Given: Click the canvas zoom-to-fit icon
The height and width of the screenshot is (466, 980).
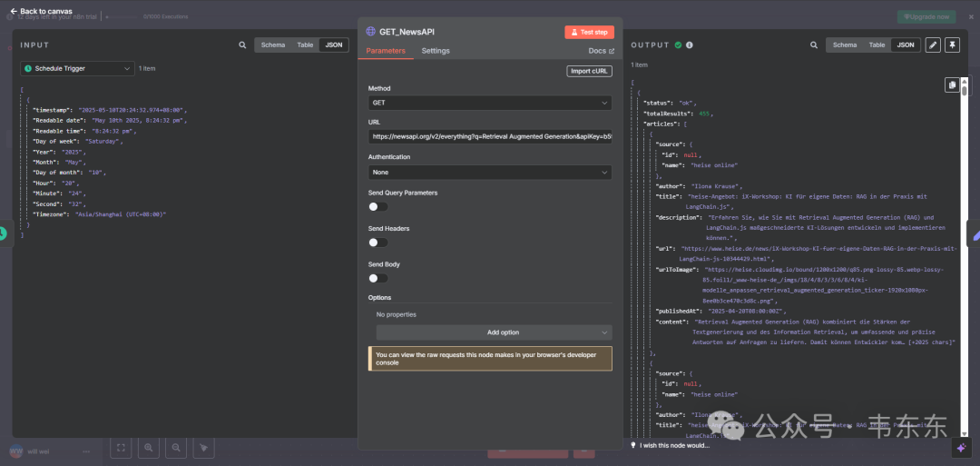Looking at the screenshot, I should (x=122, y=447).
